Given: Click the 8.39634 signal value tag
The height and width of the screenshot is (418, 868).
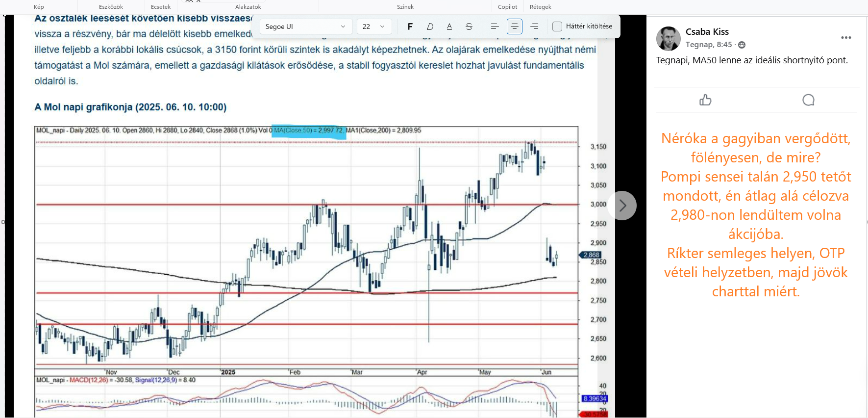Looking at the screenshot, I should (595, 399).
